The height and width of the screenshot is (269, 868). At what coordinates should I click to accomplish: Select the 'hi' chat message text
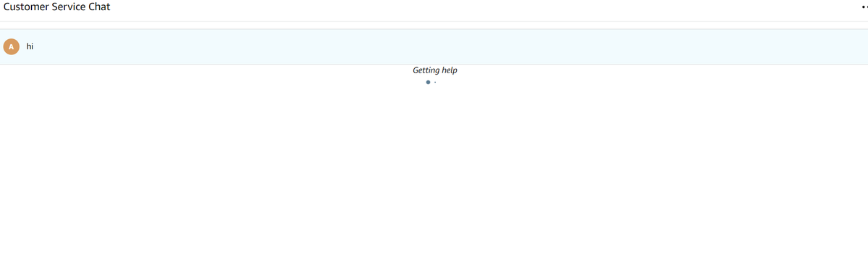coord(30,46)
